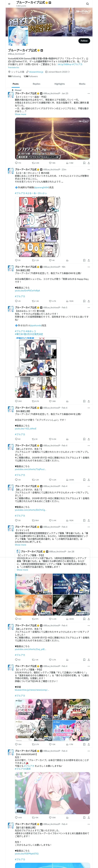Repost the pinned post with 3.5K reposts

[35, 163]
